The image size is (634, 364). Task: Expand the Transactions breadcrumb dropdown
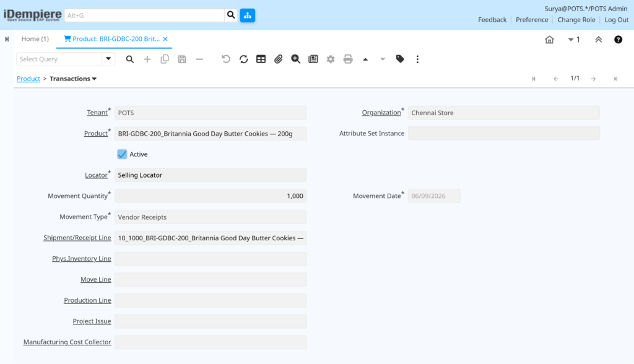[x=94, y=79]
